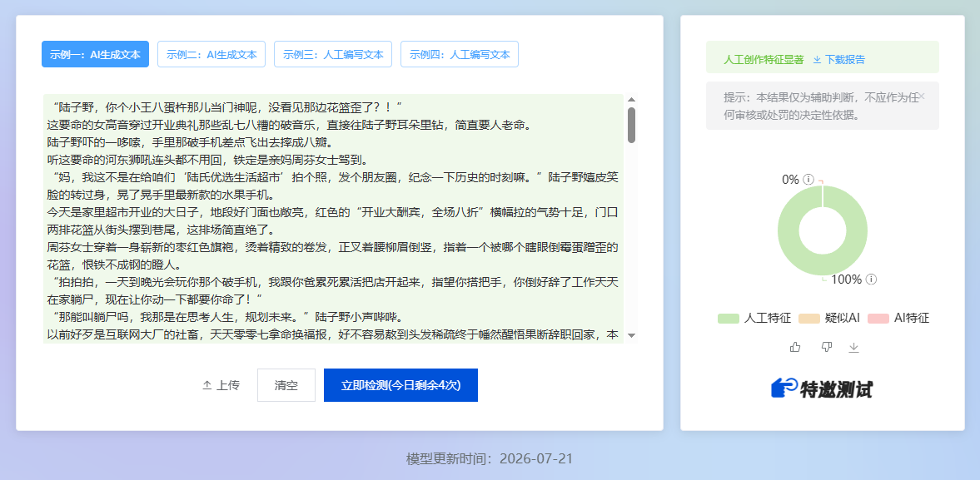
Task: Open the info icon next to 0%
Action: 808,180
